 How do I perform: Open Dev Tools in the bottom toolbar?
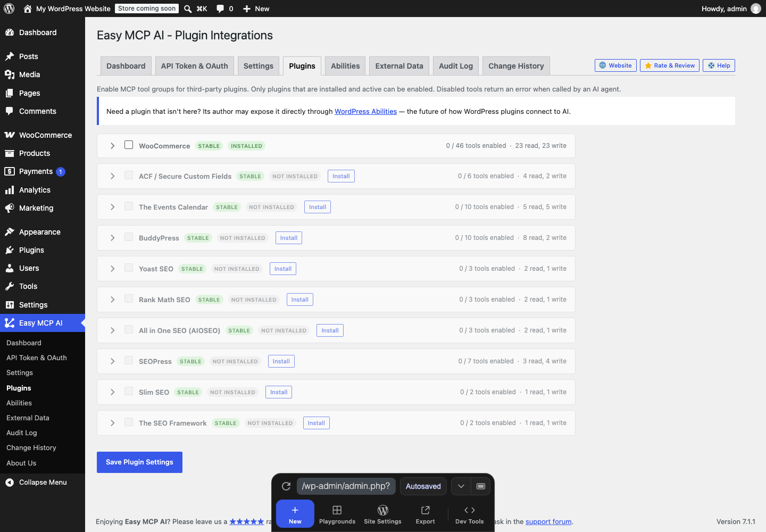click(x=470, y=514)
